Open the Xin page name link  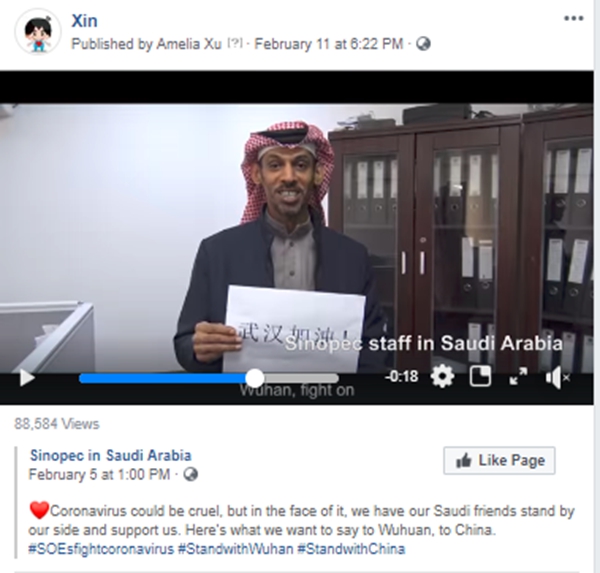84,20
